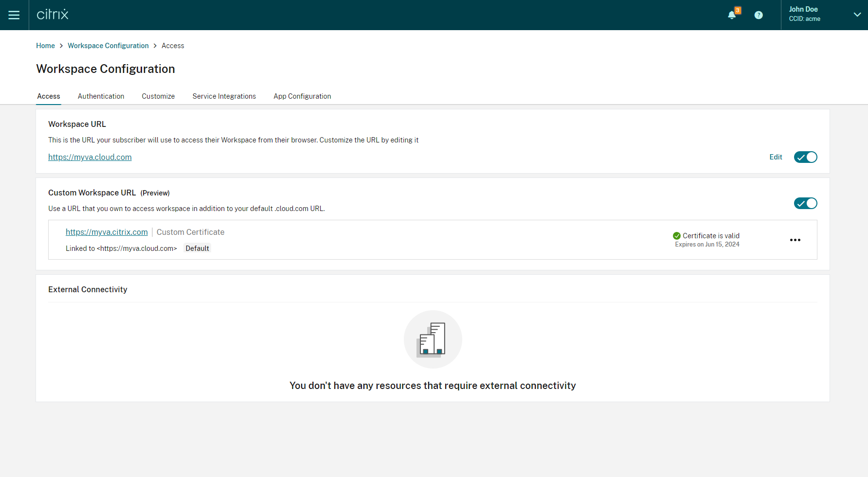Switch to the Authentication tab
The height and width of the screenshot is (477, 868).
click(x=101, y=96)
